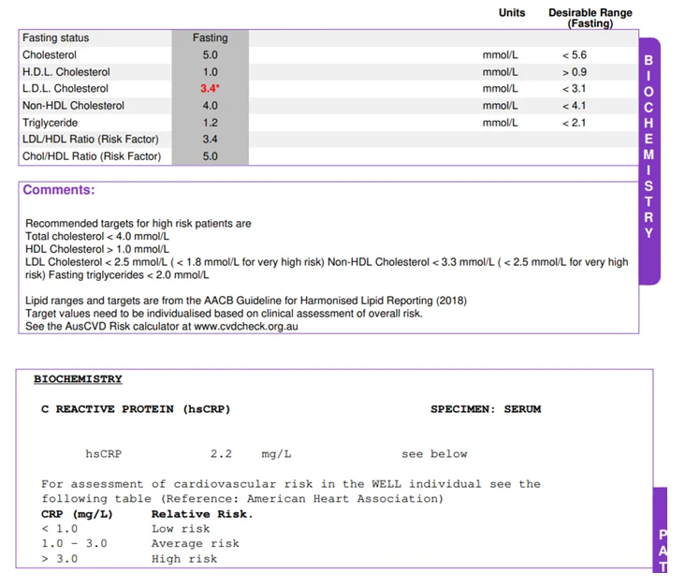The width and height of the screenshot is (700, 588).
Task: Select the Cholesterol value 5.0
Action: click(x=211, y=55)
